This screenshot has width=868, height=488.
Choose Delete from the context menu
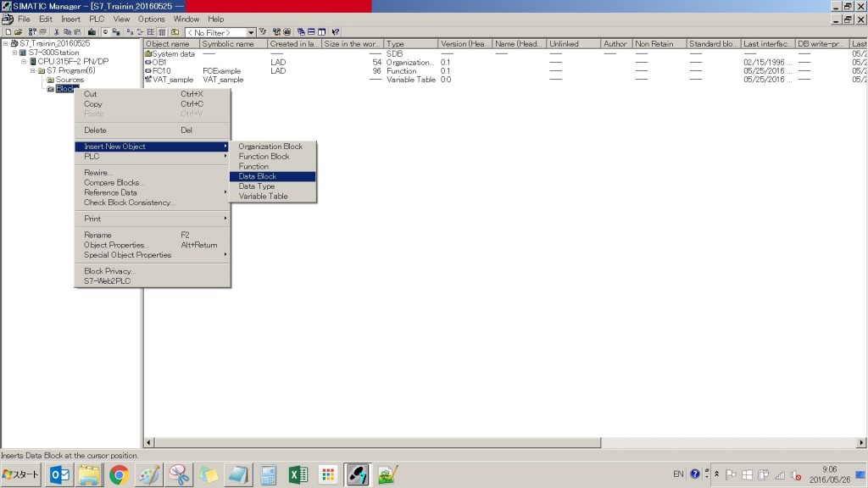[153, 130]
